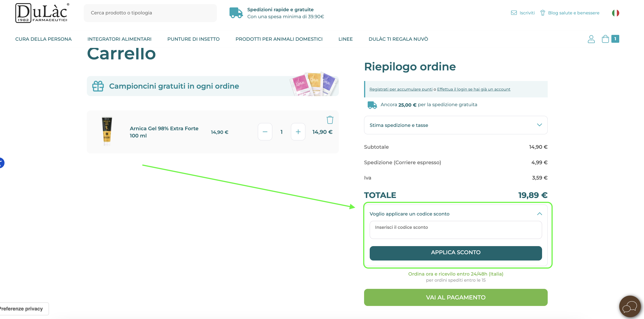
Task: Click the Spedizione 4,99 € value
Action: (539, 162)
